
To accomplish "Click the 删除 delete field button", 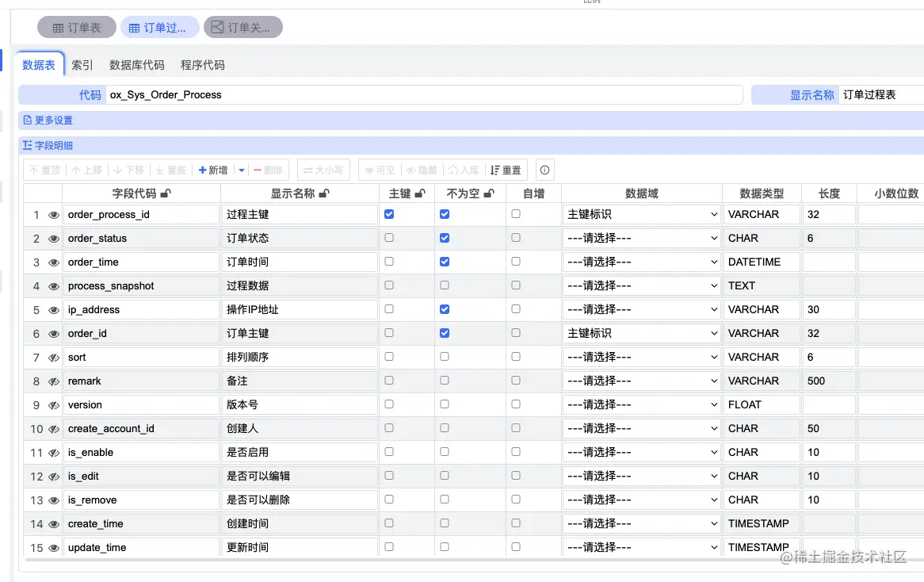I will pyautogui.click(x=268, y=170).
